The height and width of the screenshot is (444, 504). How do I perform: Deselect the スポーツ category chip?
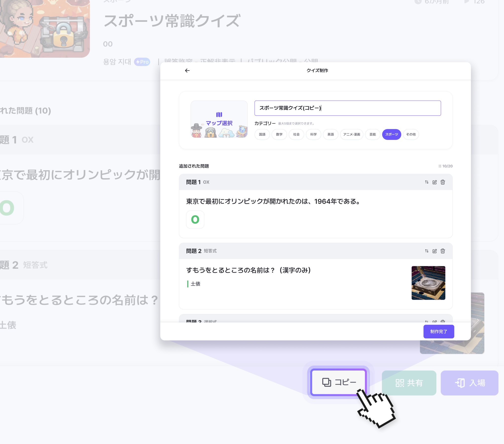click(x=392, y=134)
